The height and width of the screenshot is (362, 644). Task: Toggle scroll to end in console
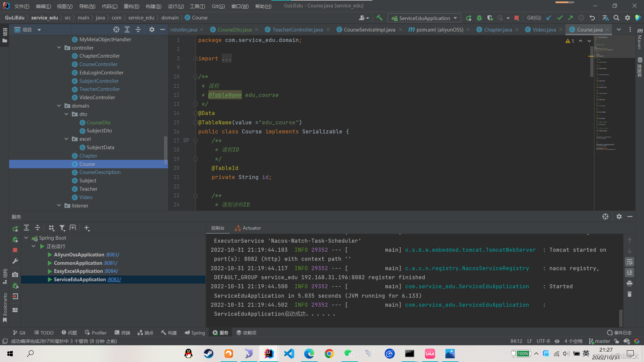[x=630, y=273]
